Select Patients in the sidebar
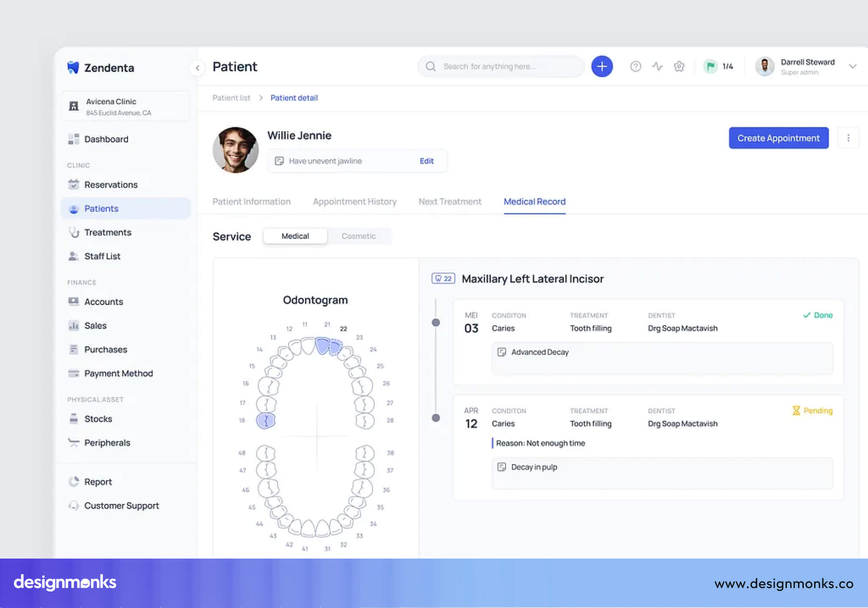The height and width of the screenshot is (608, 868). tap(126, 209)
